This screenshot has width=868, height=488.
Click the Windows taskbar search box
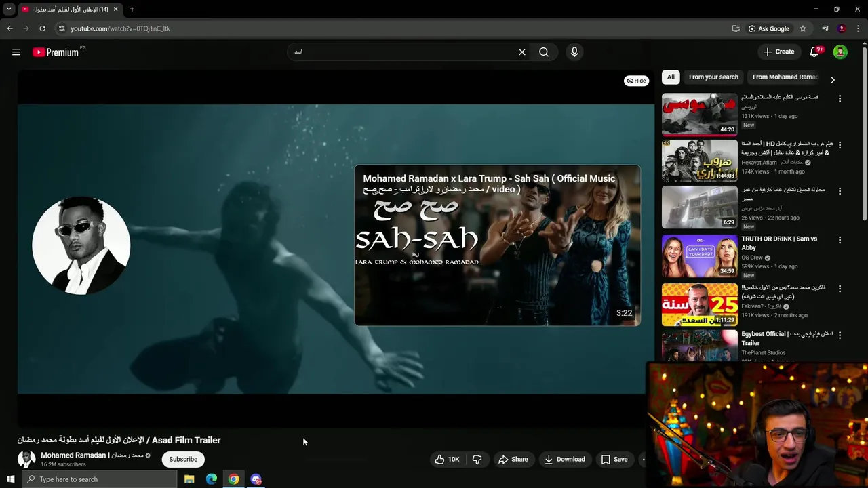pyautogui.click(x=100, y=479)
